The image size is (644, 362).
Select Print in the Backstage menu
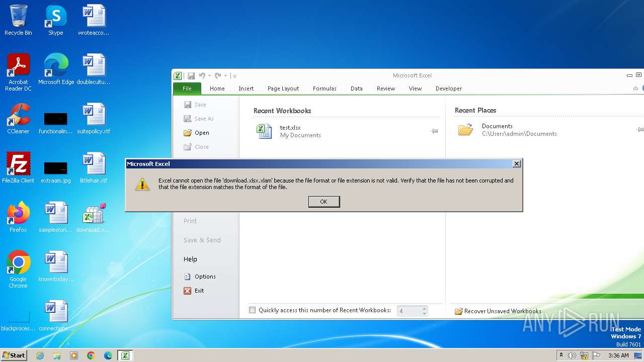tap(190, 221)
